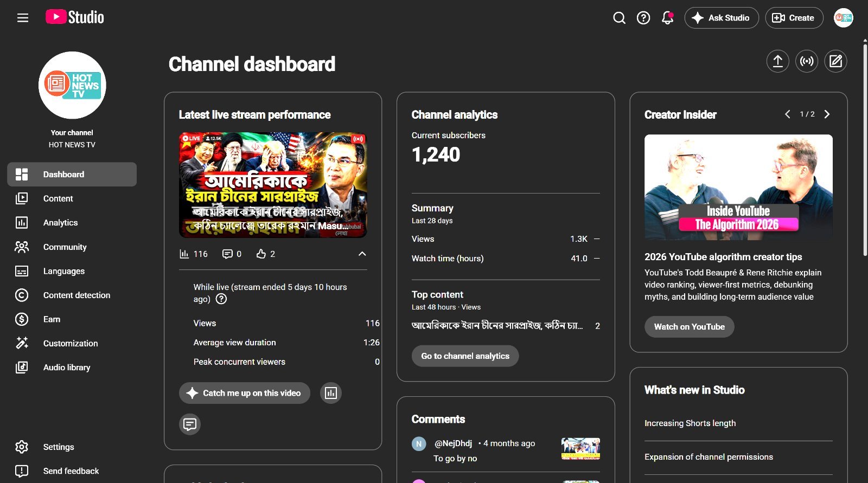
Task: Click Catch me up on this video
Action: [x=245, y=393]
